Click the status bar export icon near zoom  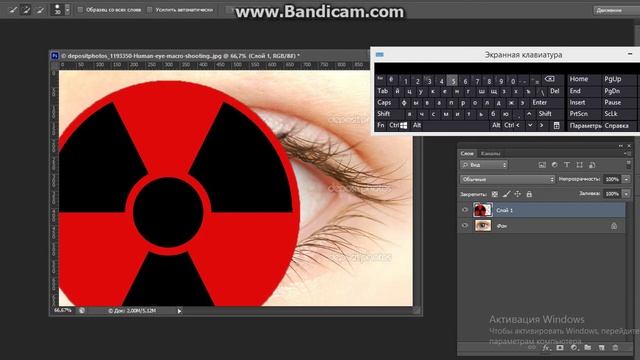tap(82, 311)
